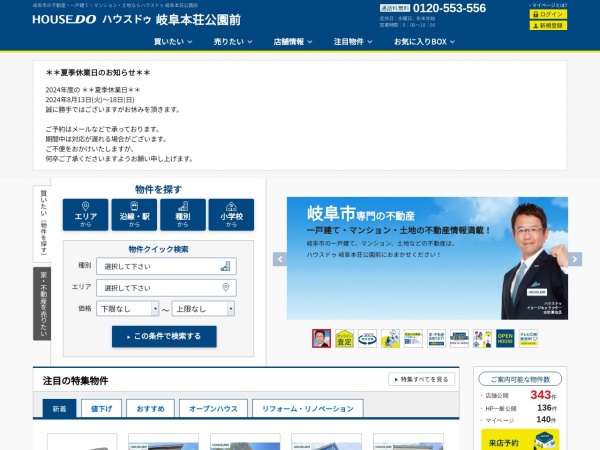Select the last yellow slider thumbnail
Screen dimensions: 600x450
(x=528, y=338)
